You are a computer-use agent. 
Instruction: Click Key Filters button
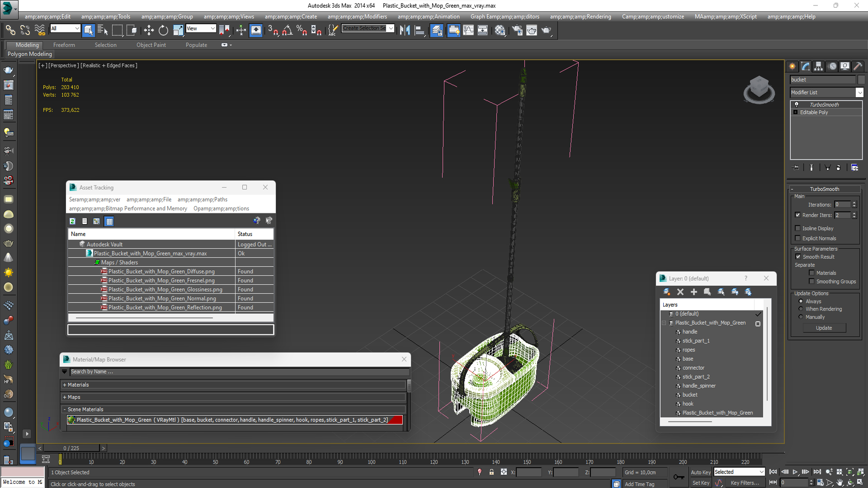[745, 483]
